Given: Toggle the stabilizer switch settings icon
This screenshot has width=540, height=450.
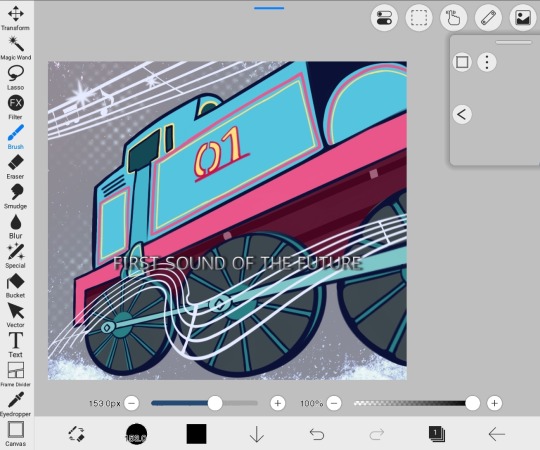Looking at the screenshot, I should [x=384, y=18].
